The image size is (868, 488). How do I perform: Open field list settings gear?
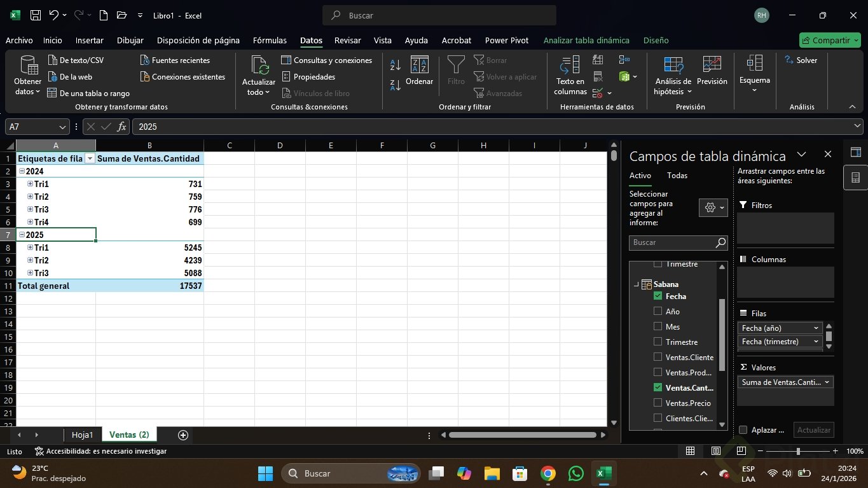click(713, 207)
